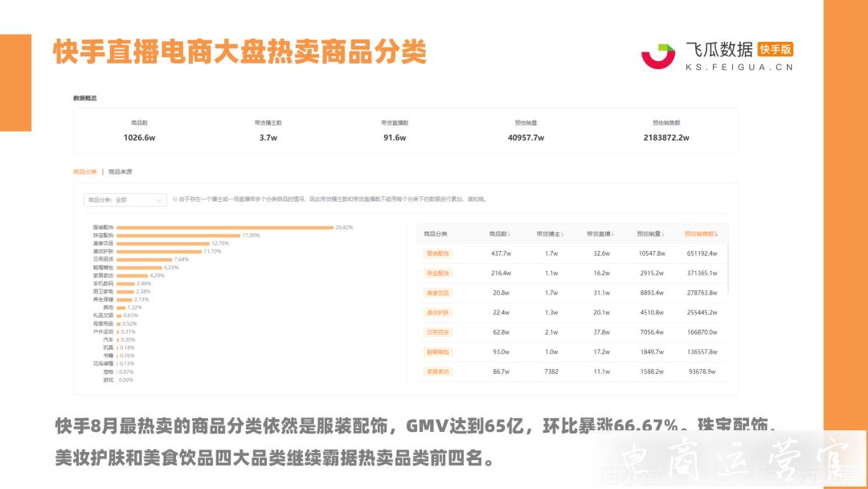Screen dimensions: 868x489
Task: Open 服装配饰 category tag in table
Action: pyautogui.click(x=438, y=253)
